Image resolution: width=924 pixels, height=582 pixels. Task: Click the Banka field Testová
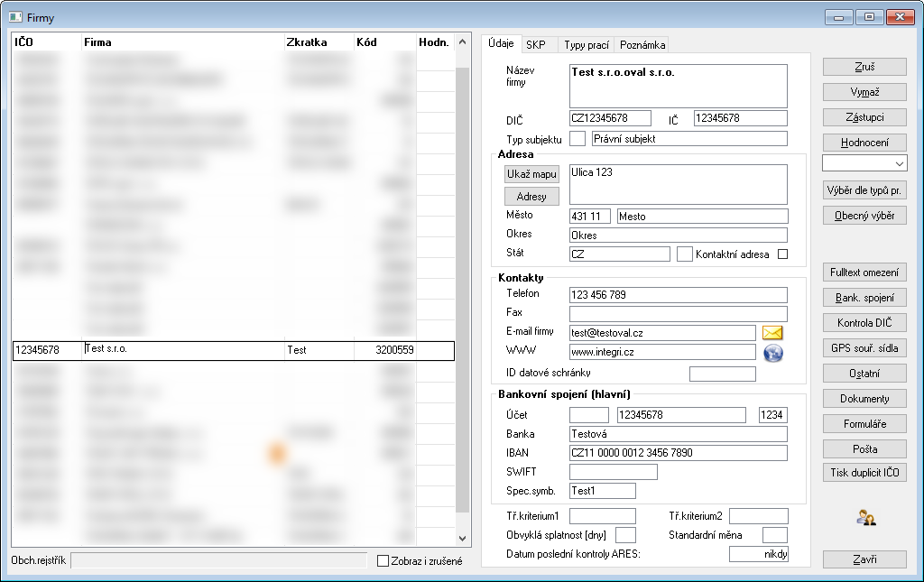click(x=679, y=434)
